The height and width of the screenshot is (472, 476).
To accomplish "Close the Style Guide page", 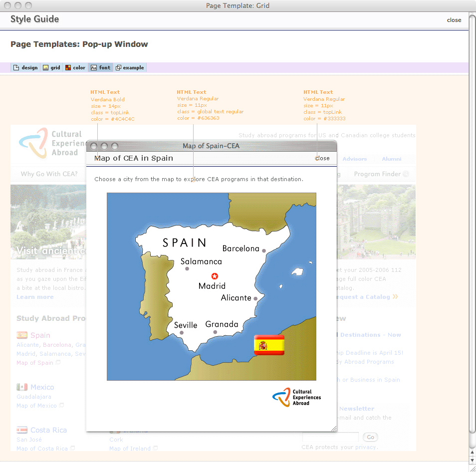I will [454, 20].
